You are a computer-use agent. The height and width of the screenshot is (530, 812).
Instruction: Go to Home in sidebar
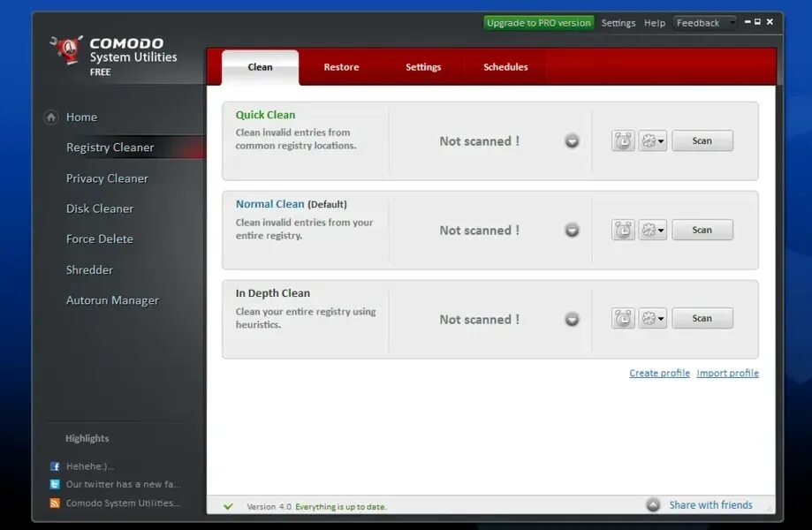pyautogui.click(x=81, y=117)
